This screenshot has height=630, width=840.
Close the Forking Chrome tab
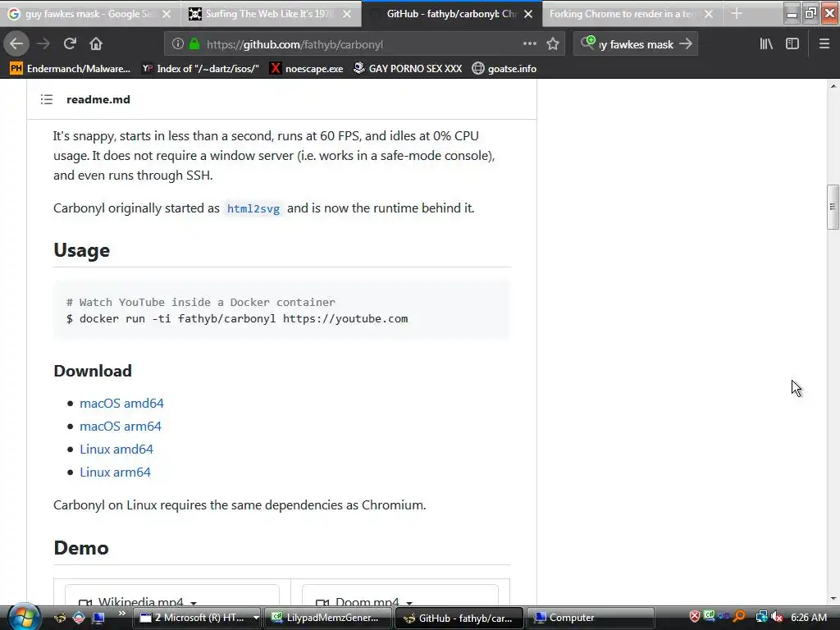[709, 14]
